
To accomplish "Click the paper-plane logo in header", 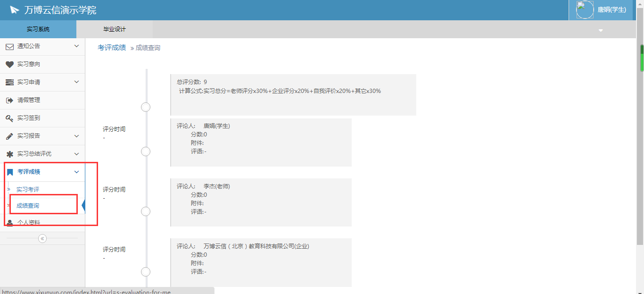I will 15,10.
